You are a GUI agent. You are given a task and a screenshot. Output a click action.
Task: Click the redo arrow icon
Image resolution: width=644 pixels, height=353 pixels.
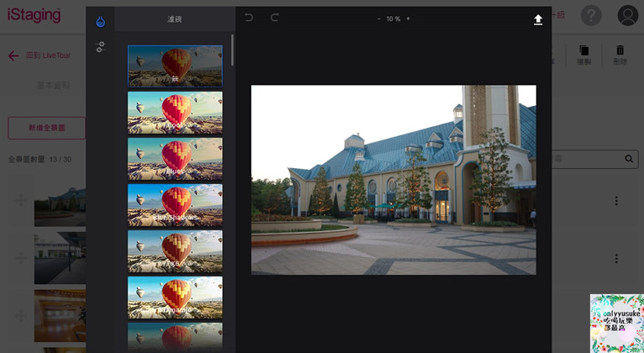click(x=274, y=18)
